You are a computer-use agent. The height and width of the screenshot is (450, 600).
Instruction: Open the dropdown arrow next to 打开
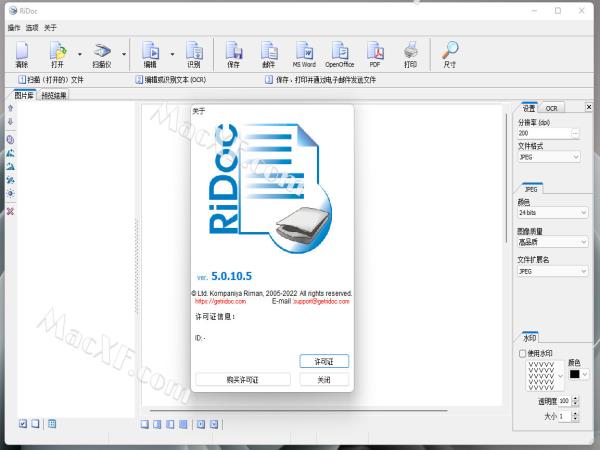[80, 54]
